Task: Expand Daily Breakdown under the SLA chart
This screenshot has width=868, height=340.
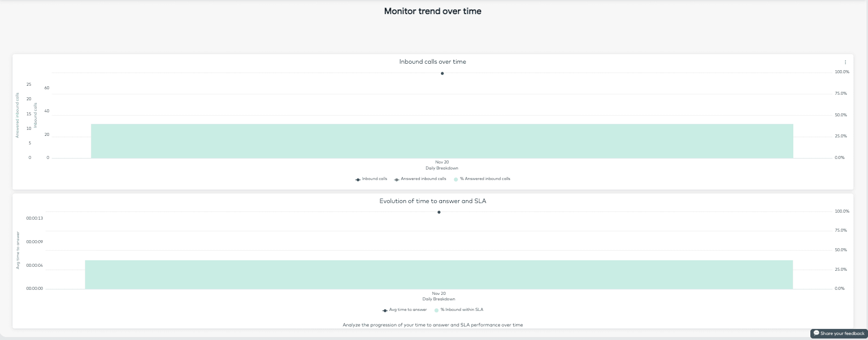Action: point(439,299)
